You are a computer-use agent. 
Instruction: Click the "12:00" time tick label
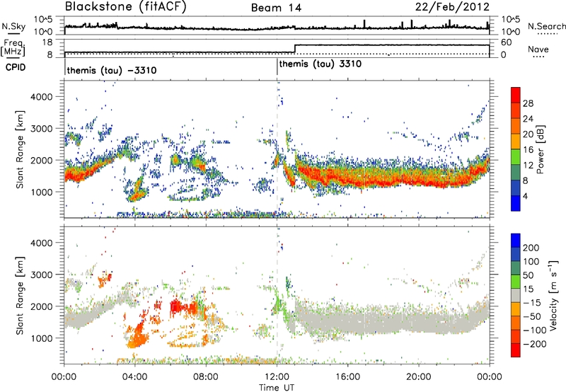pos(277,377)
